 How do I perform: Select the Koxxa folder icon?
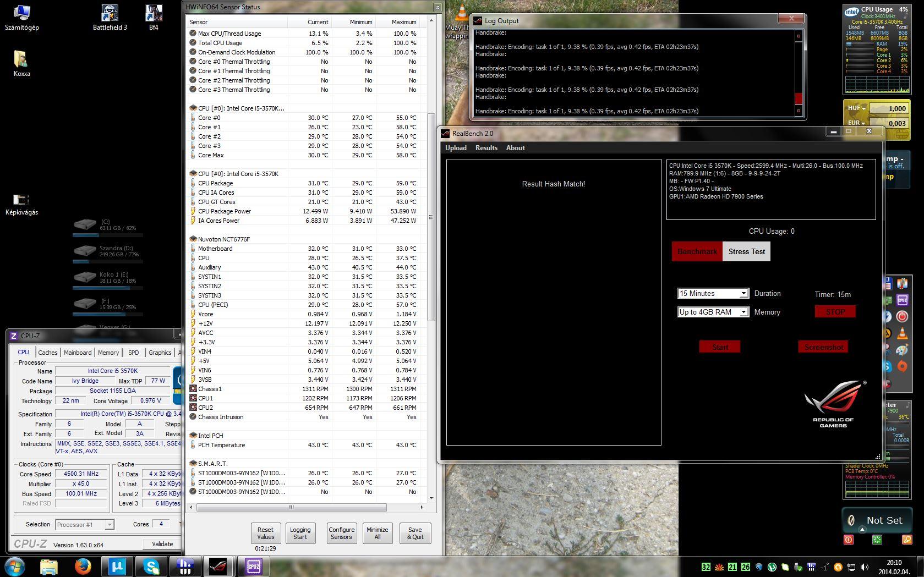(x=21, y=63)
